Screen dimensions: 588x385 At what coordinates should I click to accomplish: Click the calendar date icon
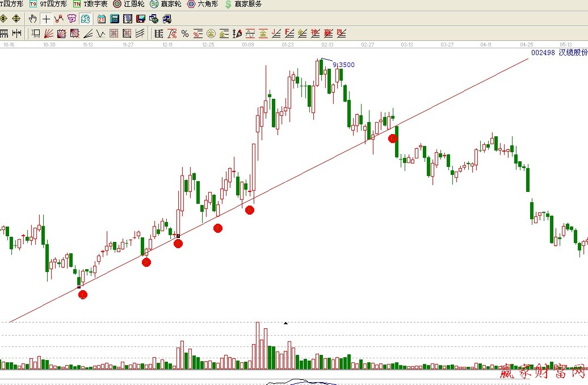(x=102, y=19)
